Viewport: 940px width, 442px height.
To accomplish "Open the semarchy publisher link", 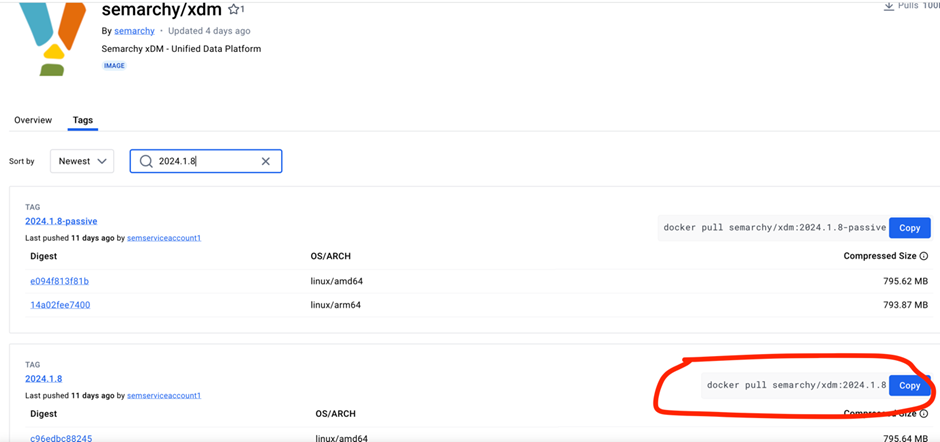I will click(134, 31).
